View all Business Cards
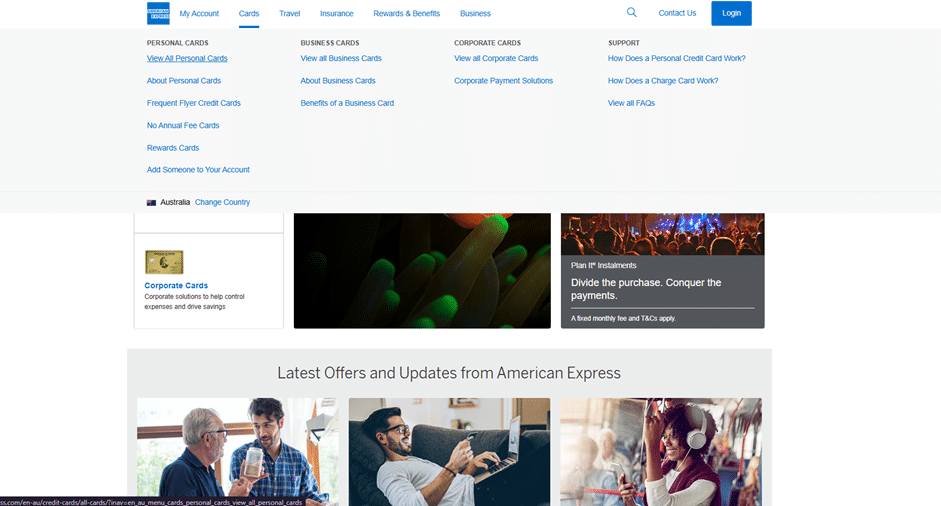The height and width of the screenshot is (506, 941). pyautogui.click(x=341, y=59)
